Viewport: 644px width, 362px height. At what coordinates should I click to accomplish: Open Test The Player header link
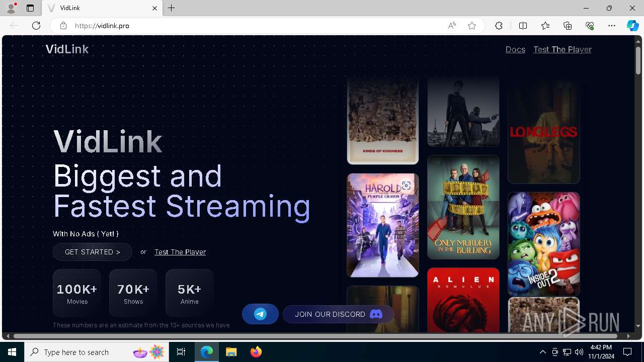pyautogui.click(x=562, y=49)
